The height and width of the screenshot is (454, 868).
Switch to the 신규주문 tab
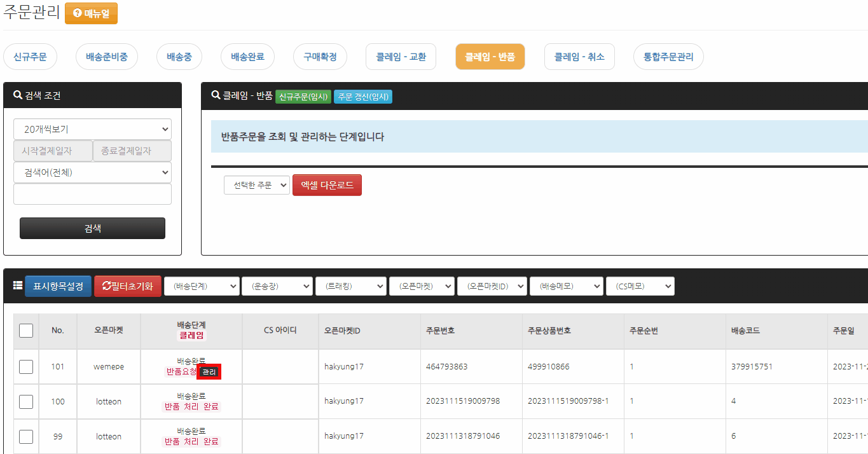[30, 57]
